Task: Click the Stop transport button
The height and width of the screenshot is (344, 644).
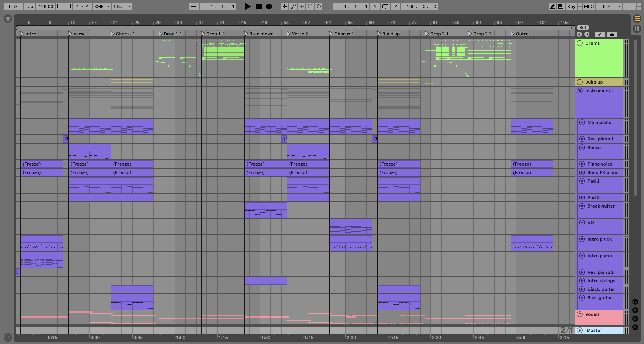Action: 258,6
